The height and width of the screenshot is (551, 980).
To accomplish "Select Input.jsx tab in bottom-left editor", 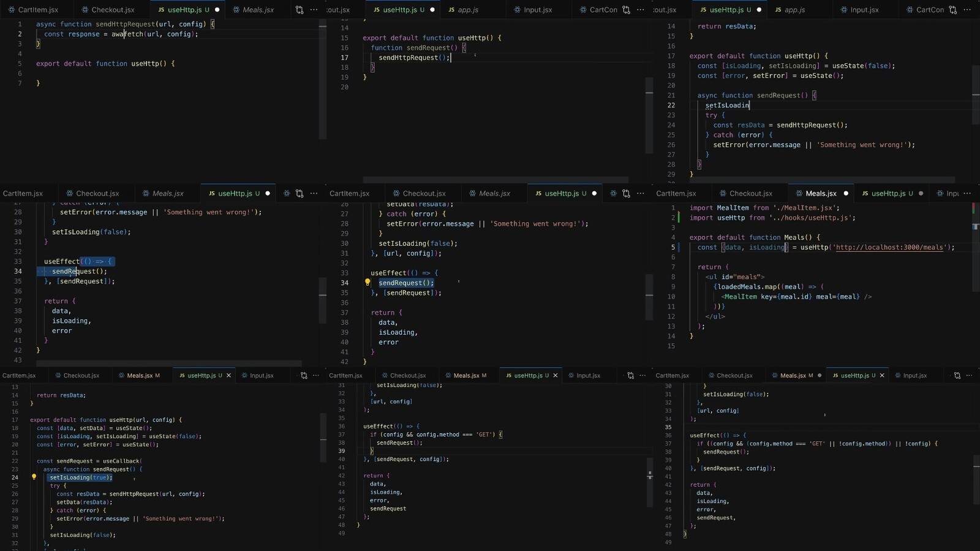I will pos(257,376).
